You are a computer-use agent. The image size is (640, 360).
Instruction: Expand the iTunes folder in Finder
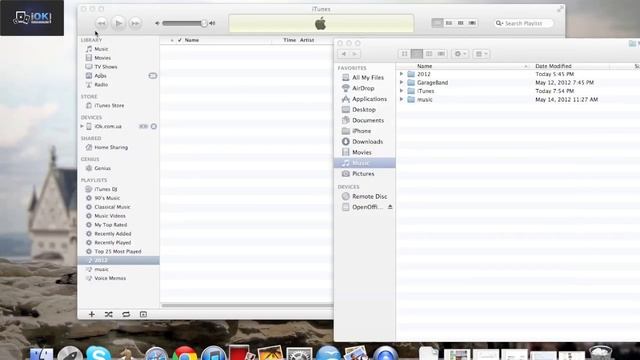[402, 91]
